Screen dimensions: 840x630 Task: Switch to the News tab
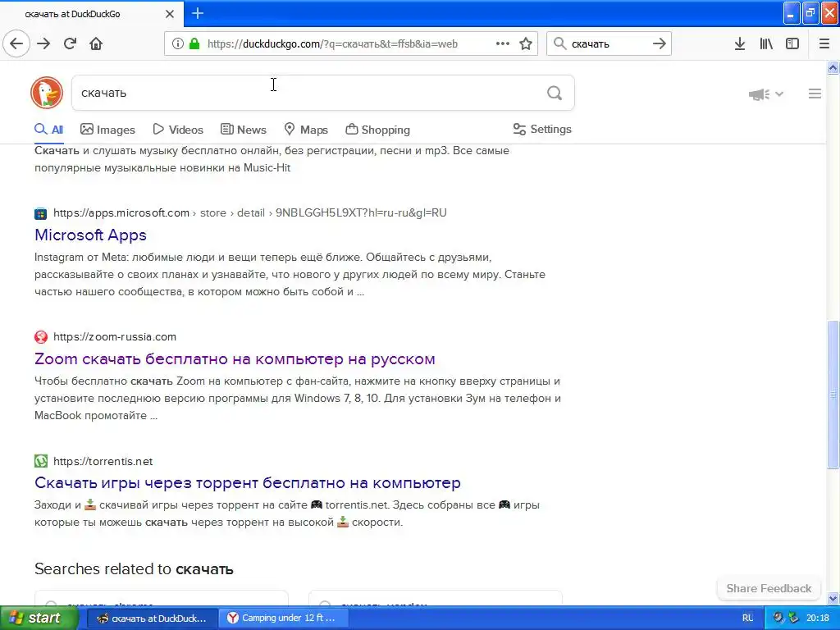(243, 130)
